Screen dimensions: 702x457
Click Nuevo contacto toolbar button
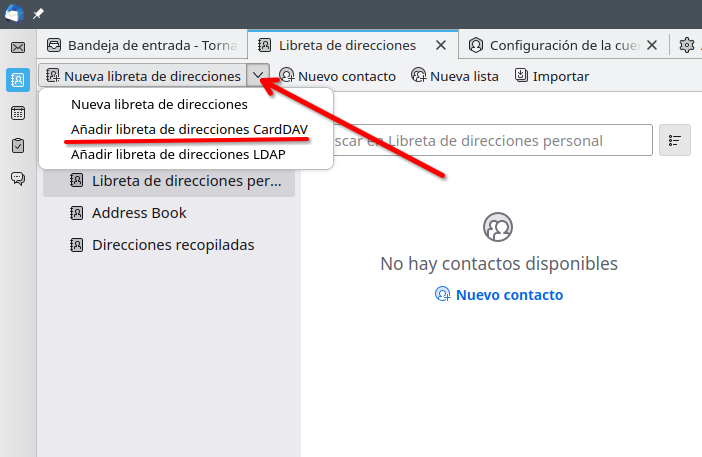[337, 76]
